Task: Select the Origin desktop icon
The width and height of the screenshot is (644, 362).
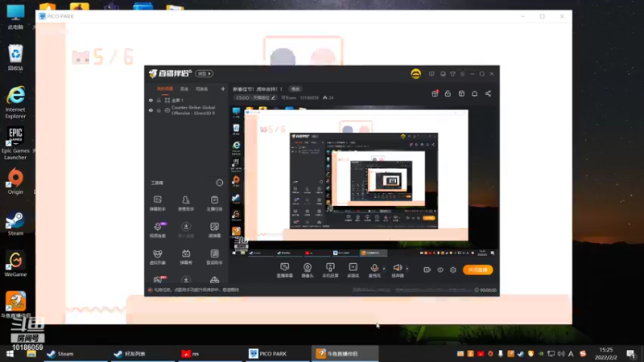Action: 15,182
